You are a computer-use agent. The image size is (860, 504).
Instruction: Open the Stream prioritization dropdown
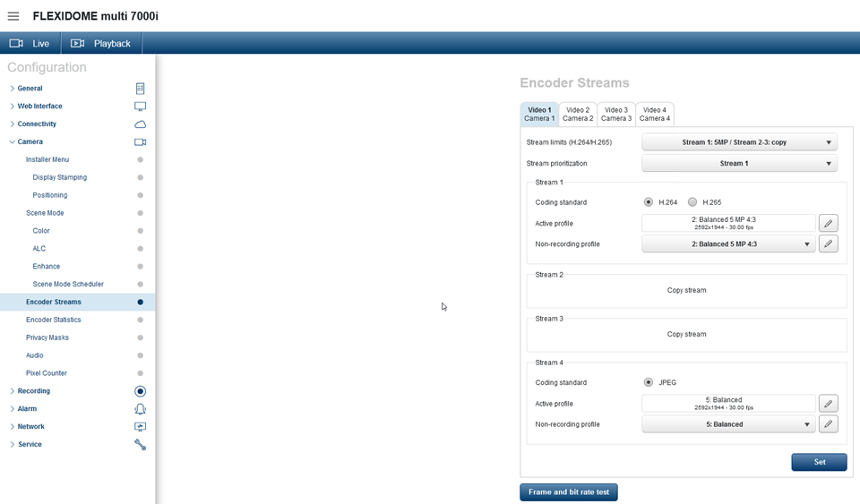[739, 163]
